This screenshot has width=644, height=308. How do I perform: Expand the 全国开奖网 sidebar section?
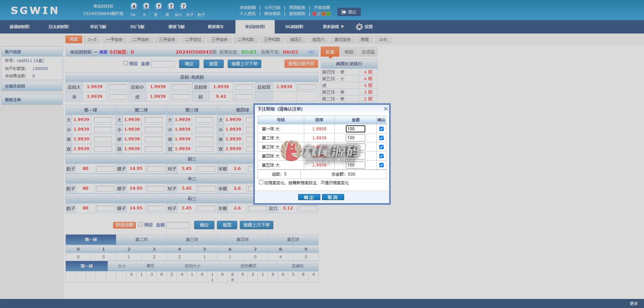pos(32,86)
